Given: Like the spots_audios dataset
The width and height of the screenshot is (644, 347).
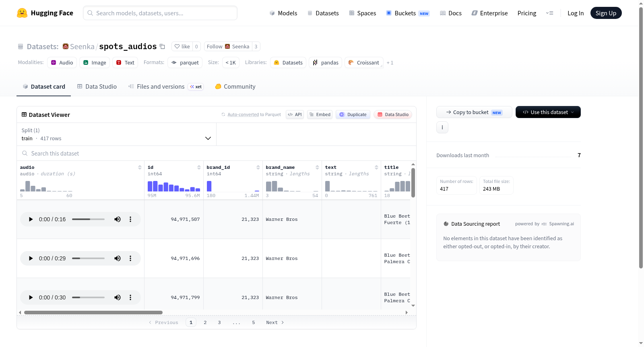Looking at the screenshot, I should tap(182, 46).
